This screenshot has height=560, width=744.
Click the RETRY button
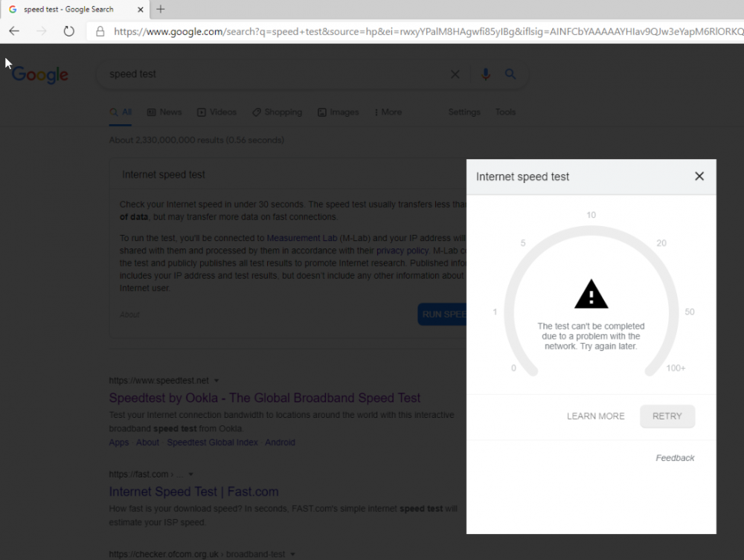(x=667, y=416)
